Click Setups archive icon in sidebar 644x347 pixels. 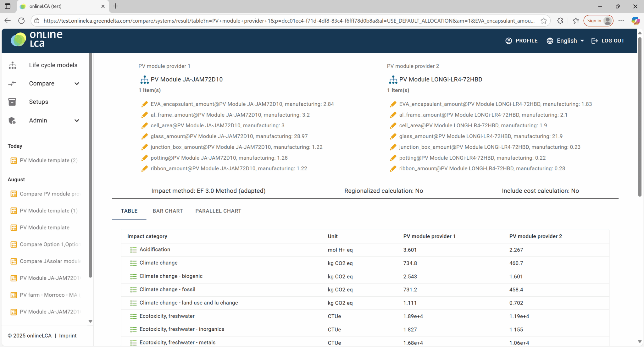12,102
